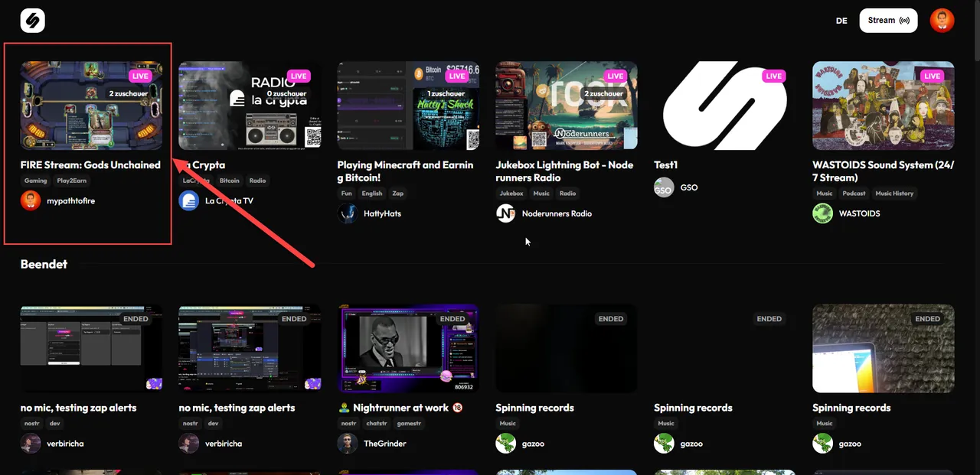
Task: Click the WASTOIDS username
Action: coord(859,213)
